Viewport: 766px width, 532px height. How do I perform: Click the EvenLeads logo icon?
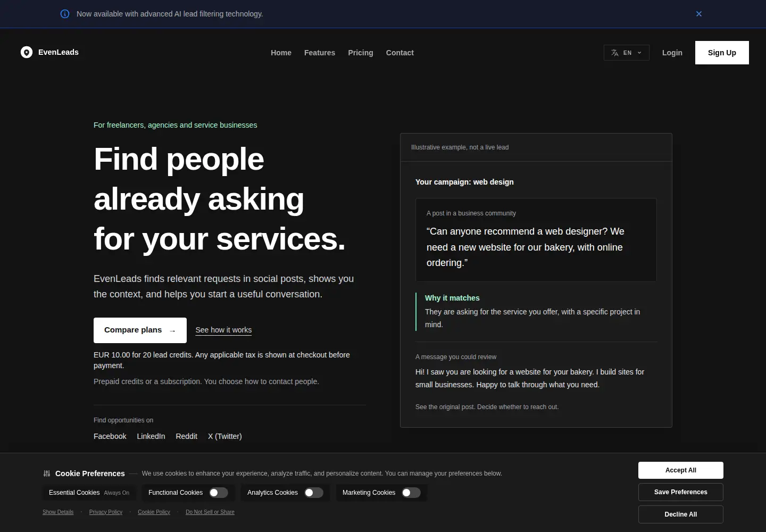(x=27, y=52)
